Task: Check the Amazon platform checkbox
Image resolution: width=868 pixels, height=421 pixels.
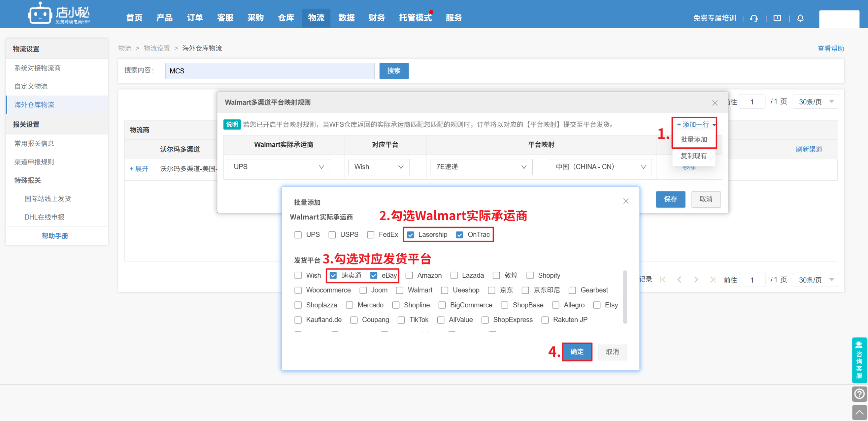Action: [409, 275]
